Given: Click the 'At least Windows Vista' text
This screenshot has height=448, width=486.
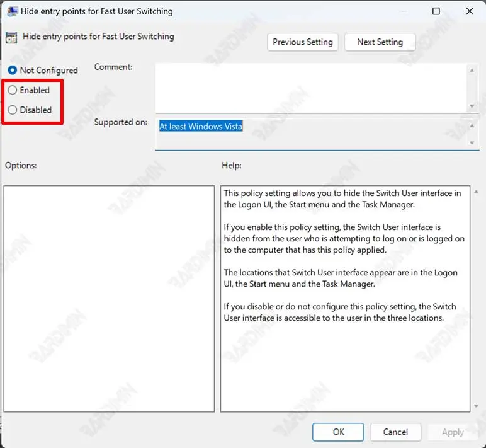Looking at the screenshot, I should click(201, 126).
